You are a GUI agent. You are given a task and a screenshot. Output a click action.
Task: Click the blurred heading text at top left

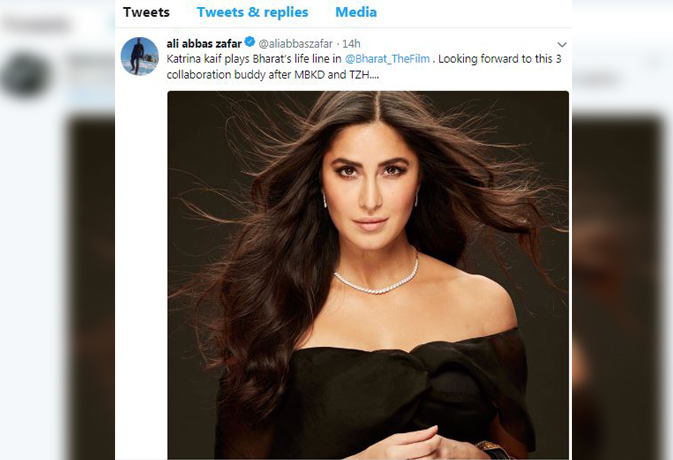35,24
